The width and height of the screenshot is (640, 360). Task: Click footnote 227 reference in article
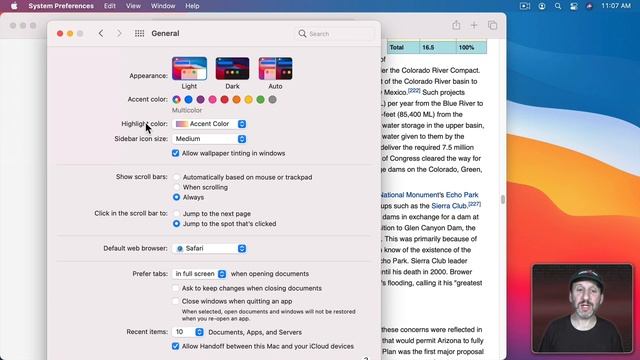point(474,204)
